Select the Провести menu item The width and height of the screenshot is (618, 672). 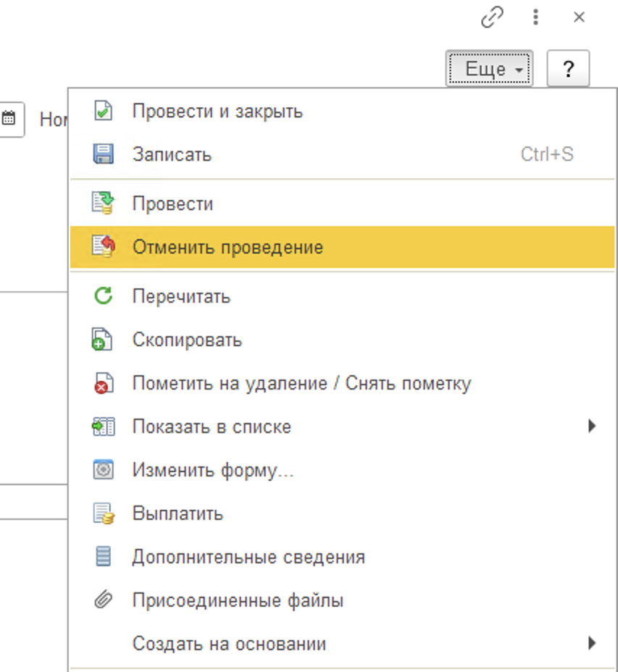point(342,203)
